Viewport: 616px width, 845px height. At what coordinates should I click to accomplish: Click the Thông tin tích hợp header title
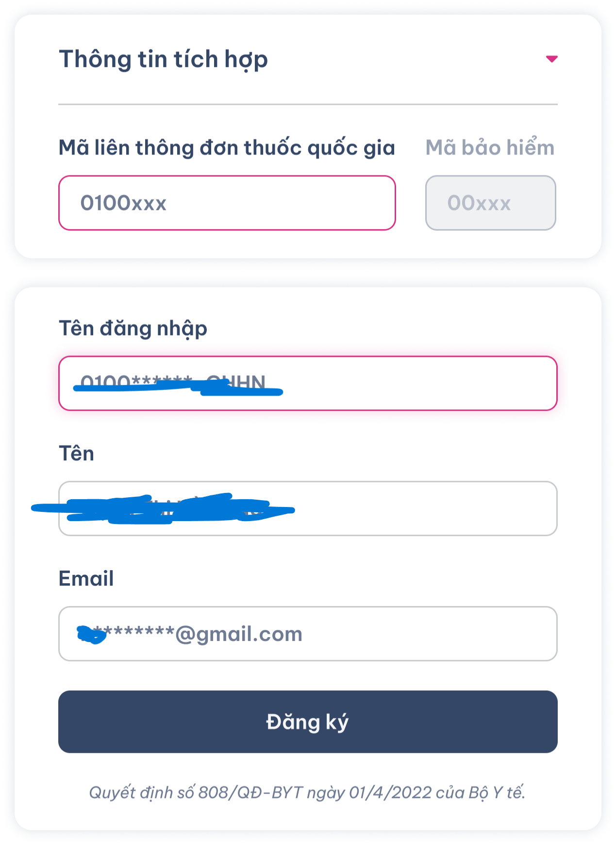tap(163, 59)
